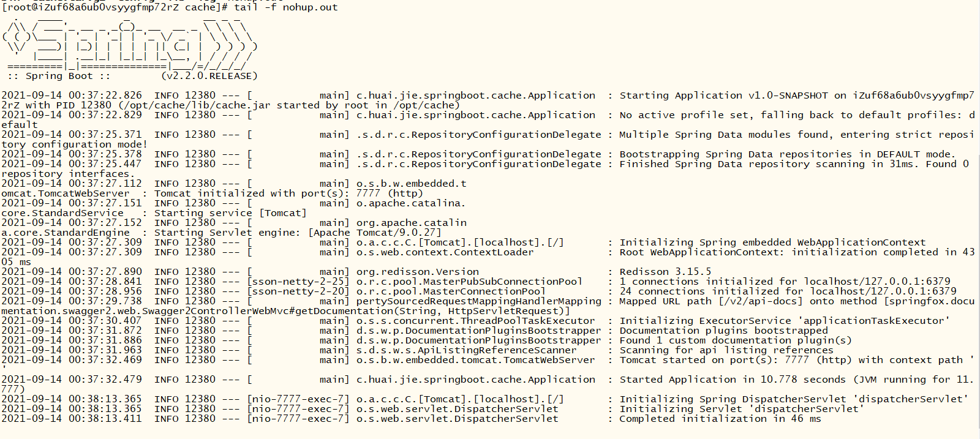
Task: Click the timestamp '00:37:22.826'
Action: (x=105, y=96)
